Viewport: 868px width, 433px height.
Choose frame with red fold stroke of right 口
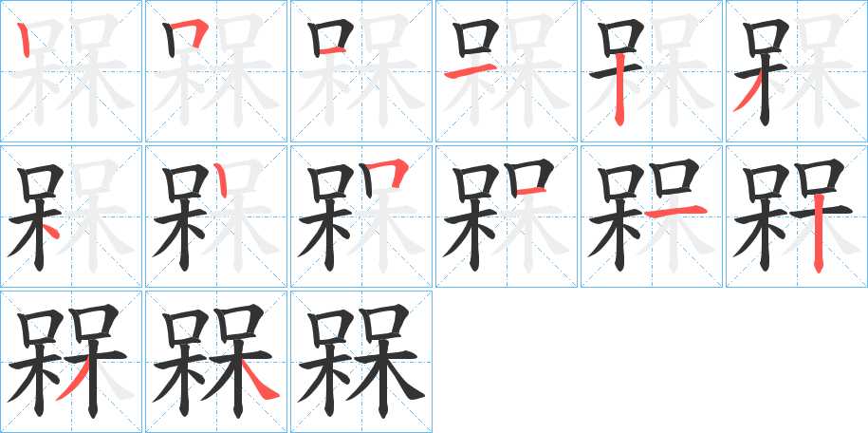point(361,216)
